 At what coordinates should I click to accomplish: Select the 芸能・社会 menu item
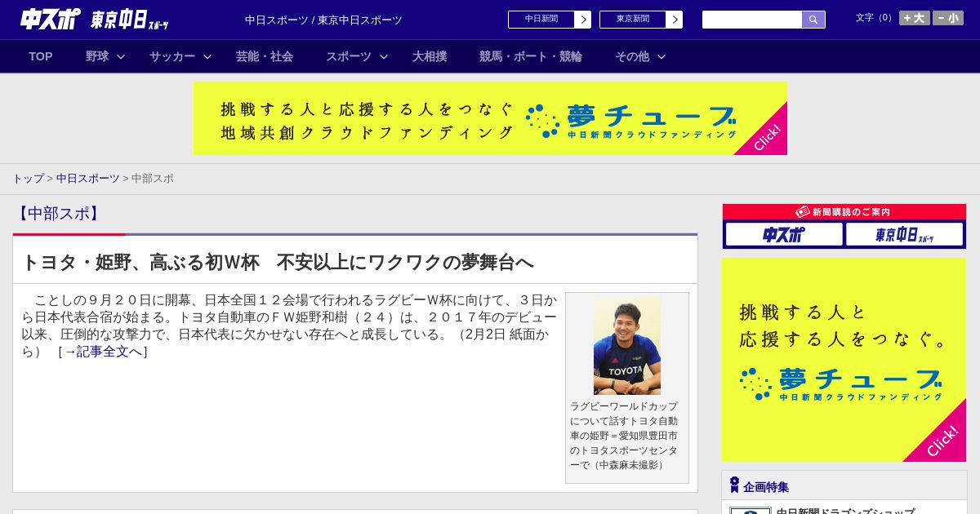[x=265, y=56]
